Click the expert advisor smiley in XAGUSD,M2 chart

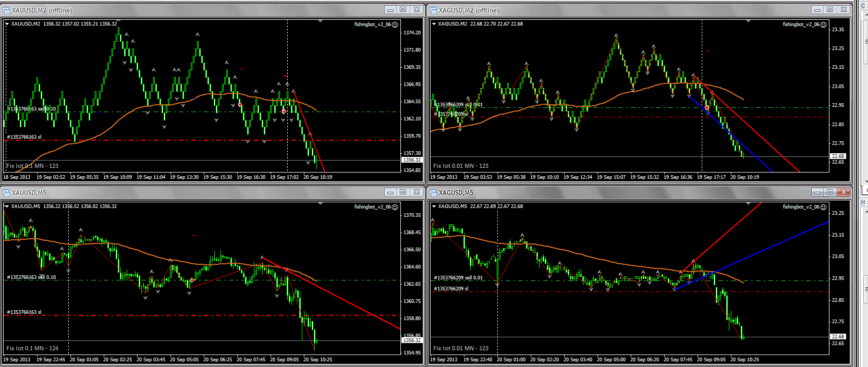point(824,25)
